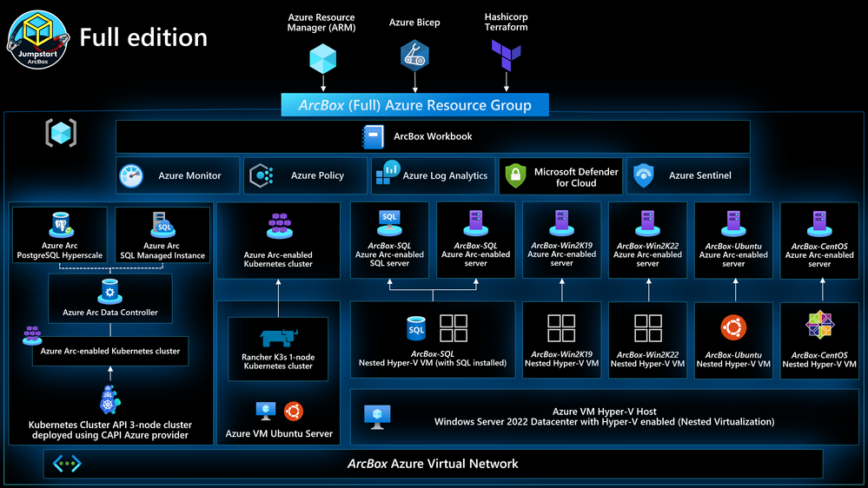Click the Azure Log Analytics chart icon
The height and width of the screenshot is (488, 868).
pyautogui.click(x=388, y=173)
